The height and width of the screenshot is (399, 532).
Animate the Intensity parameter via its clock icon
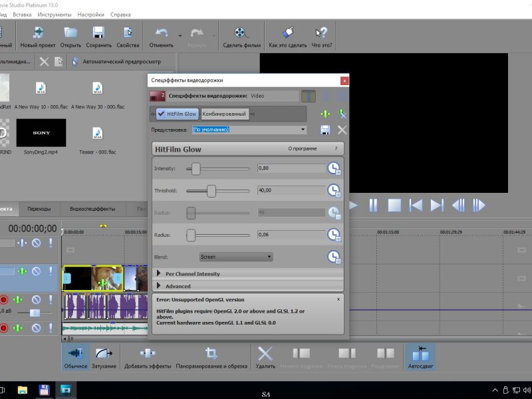pyautogui.click(x=334, y=169)
